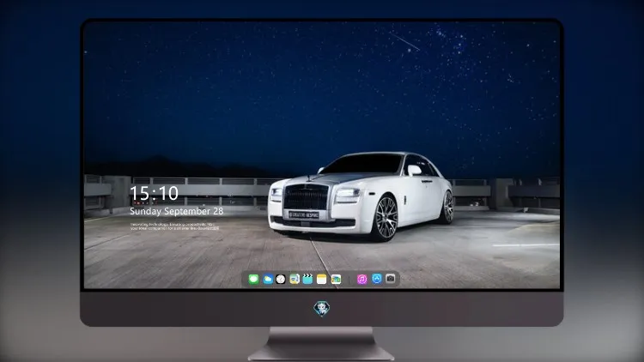Screen dimensions: 644x362
Task: Open the teal clapperboard video app
Action: pos(307,280)
